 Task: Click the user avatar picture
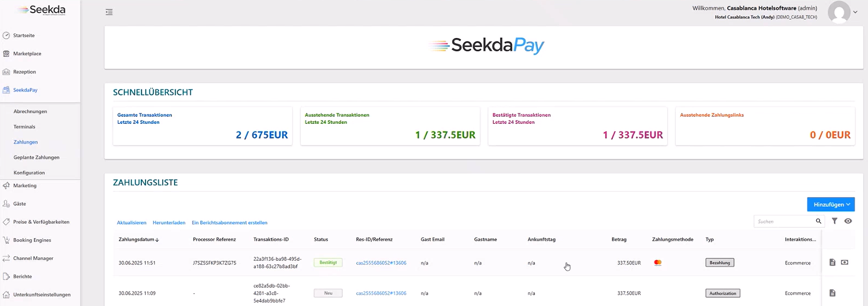(839, 12)
